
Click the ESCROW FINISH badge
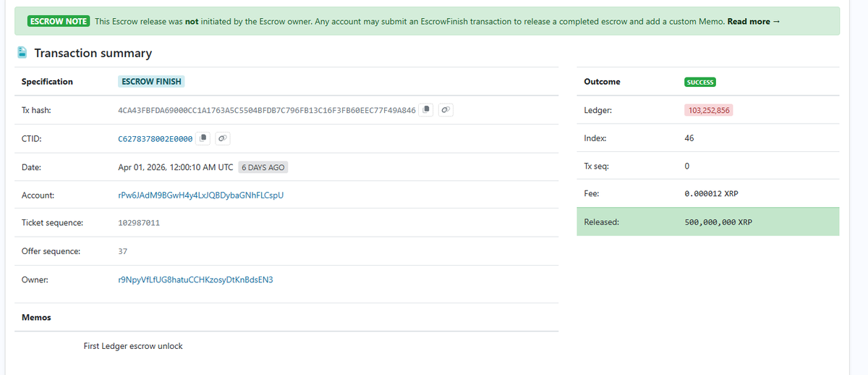pyautogui.click(x=152, y=82)
